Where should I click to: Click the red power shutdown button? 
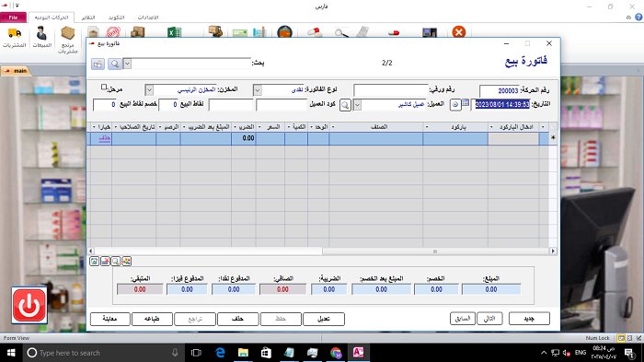pos(29,305)
